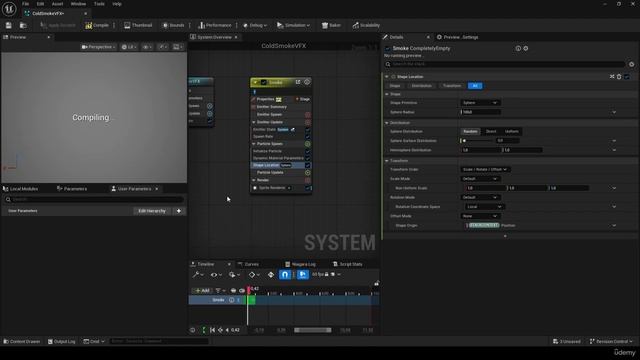Click the delete icon on Shape Location header
The height and width of the screenshot is (360, 640).
tap(619, 77)
